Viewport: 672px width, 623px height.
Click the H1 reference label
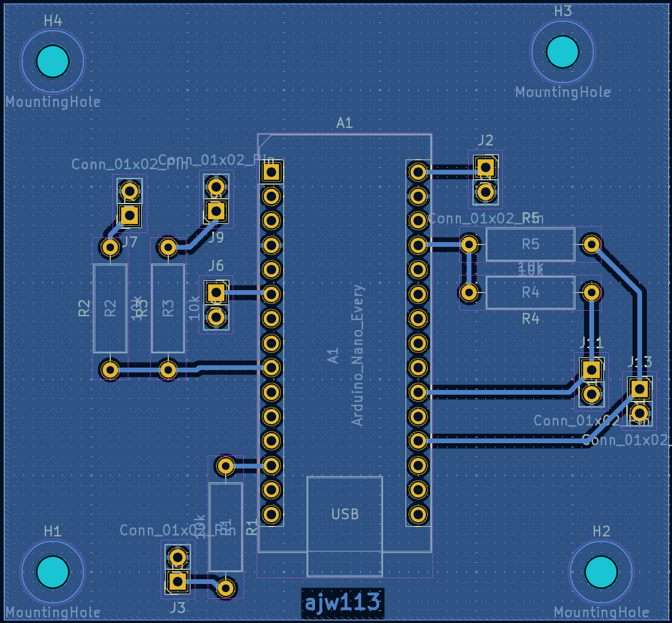[x=53, y=531]
